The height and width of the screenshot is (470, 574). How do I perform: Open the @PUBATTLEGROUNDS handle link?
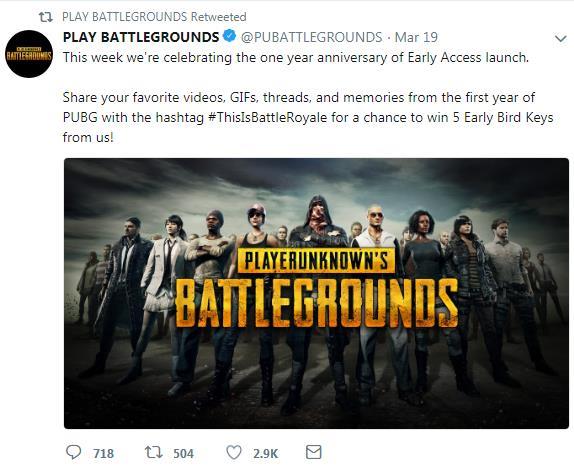pos(311,37)
